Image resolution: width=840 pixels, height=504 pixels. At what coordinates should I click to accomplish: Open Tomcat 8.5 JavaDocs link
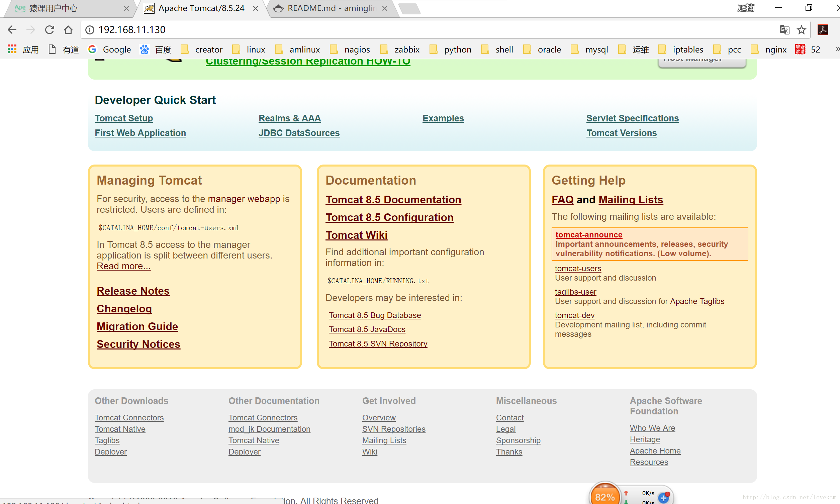click(x=367, y=329)
